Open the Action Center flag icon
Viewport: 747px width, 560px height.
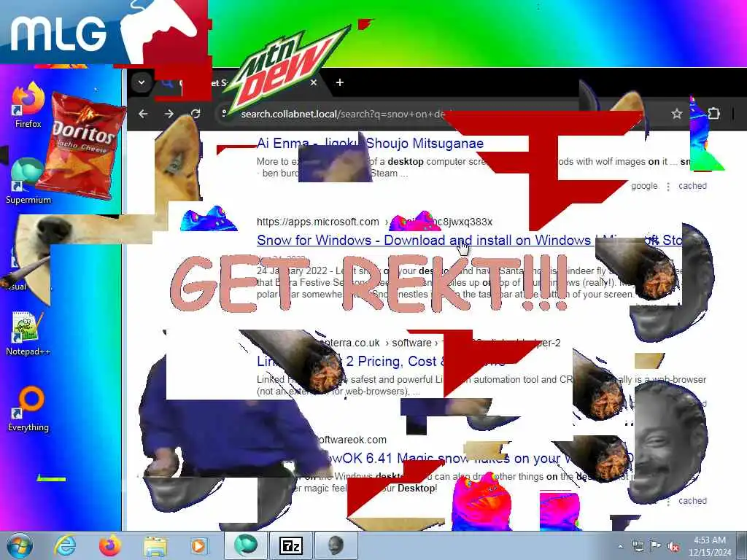(x=656, y=546)
